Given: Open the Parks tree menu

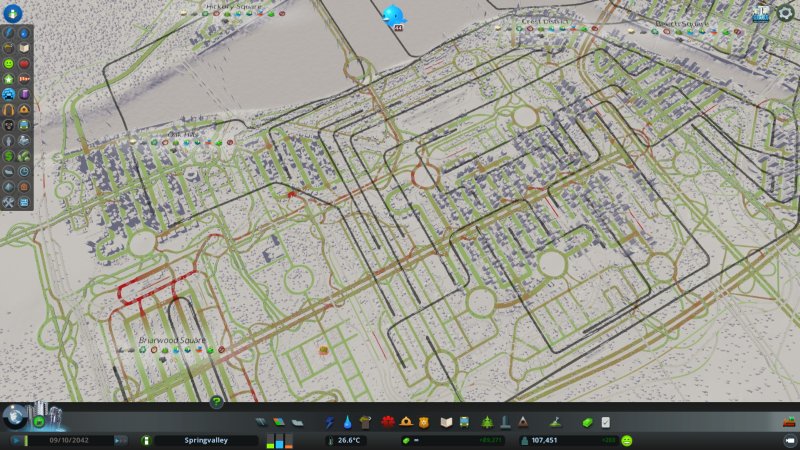Looking at the screenshot, I should (487, 422).
